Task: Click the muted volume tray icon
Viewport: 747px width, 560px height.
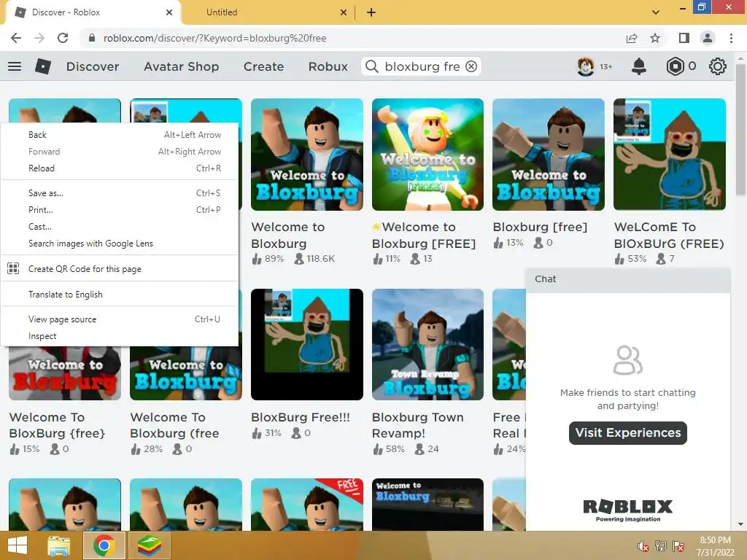Action: point(643,546)
